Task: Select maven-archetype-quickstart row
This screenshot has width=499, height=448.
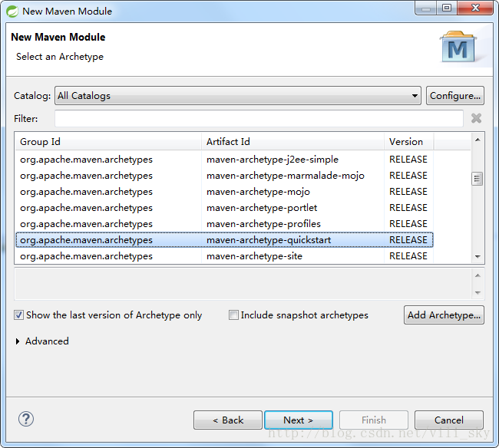Action: click(224, 240)
